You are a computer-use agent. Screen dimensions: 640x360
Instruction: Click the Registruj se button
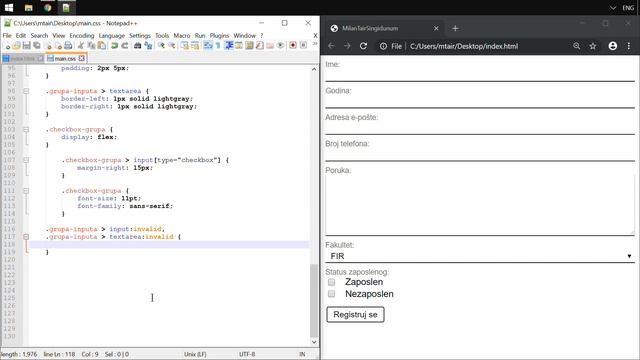(355, 315)
